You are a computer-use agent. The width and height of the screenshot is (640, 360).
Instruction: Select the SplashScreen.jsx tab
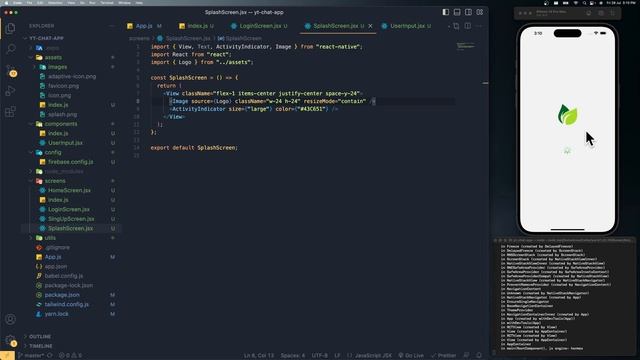click(x=335, y=26)
